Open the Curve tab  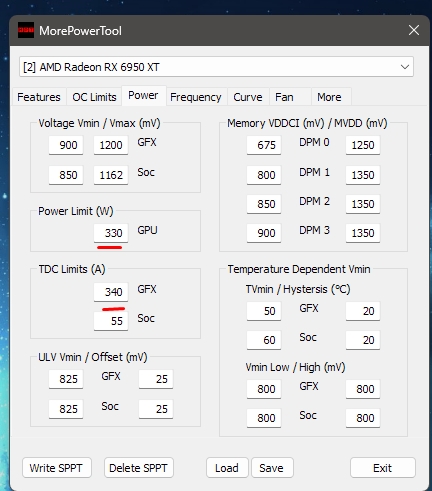(x=248, y=97)
